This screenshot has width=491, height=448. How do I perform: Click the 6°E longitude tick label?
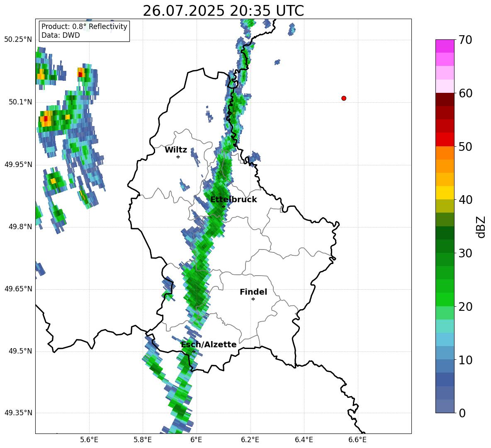point(196,440)
